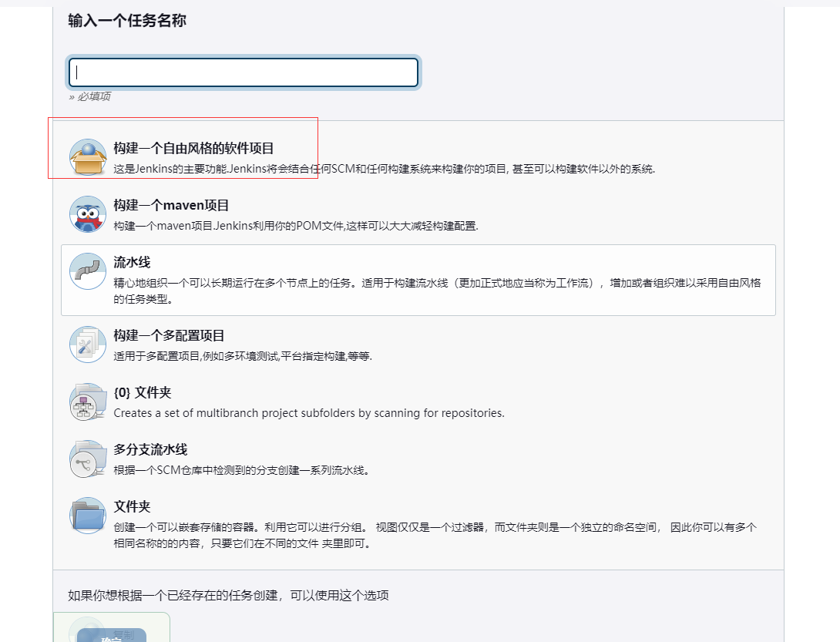Select 构建一个自由风格的软件项目 title
Viewport: 840px width, 642px height.
tap(193, 149)
